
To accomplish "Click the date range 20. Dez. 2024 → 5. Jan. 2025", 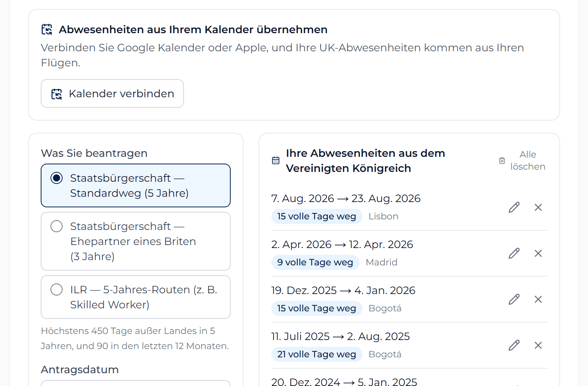I will click(344, 381).
